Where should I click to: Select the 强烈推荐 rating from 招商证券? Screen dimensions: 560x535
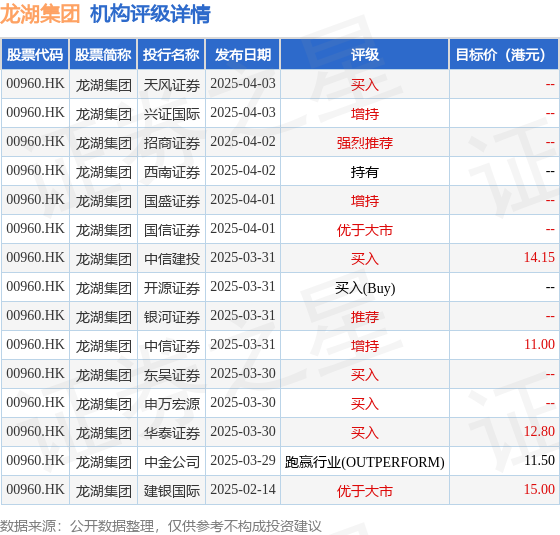coord(365,142)
